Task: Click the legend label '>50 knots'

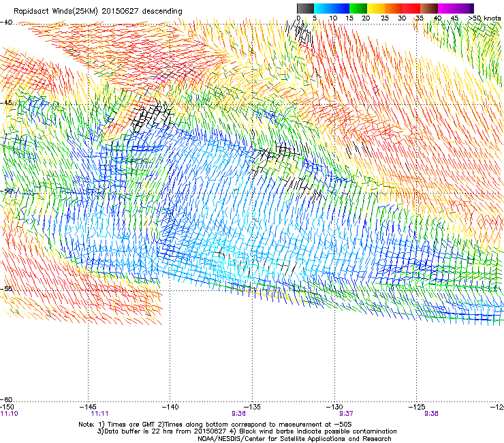Action: (x=485, y=18)
